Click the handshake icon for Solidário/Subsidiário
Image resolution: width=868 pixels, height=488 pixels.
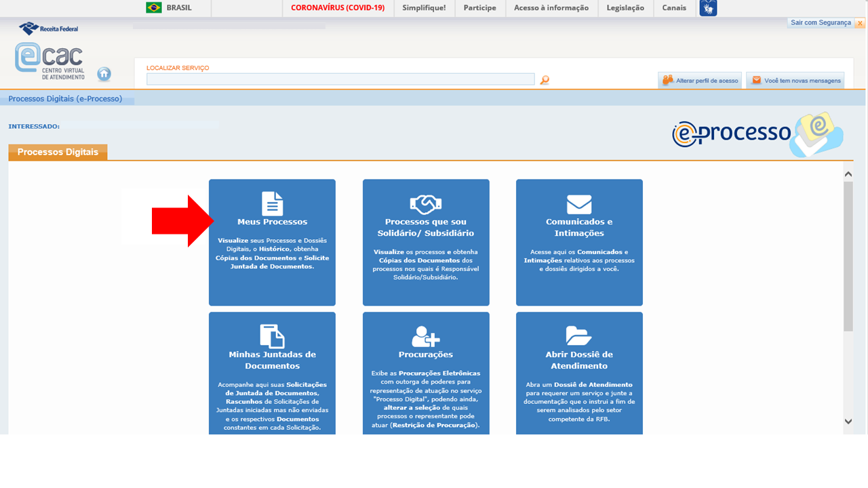coord(425,204)
